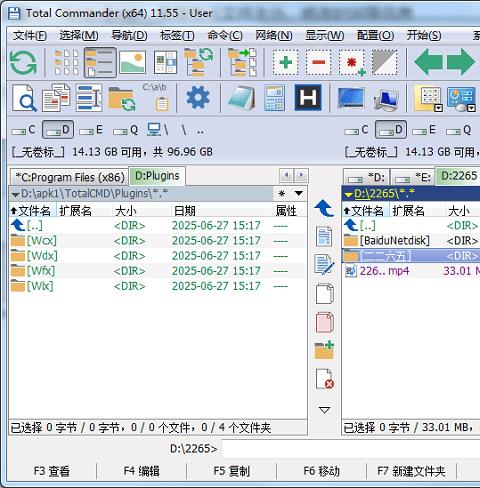Open the 命令(C) menu
Screen dimensions: 480x488
point(225,36)
